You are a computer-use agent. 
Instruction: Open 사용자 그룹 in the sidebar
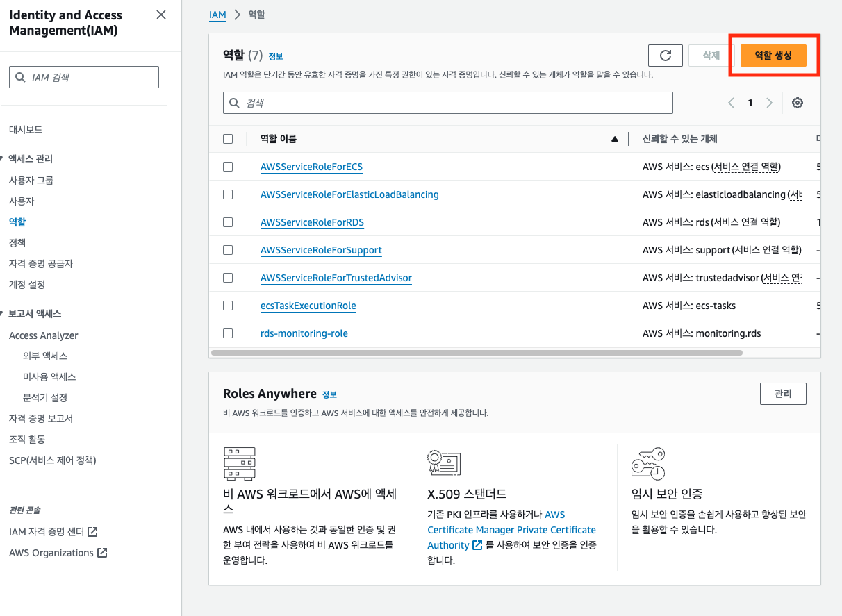click(x=31, y=181)
